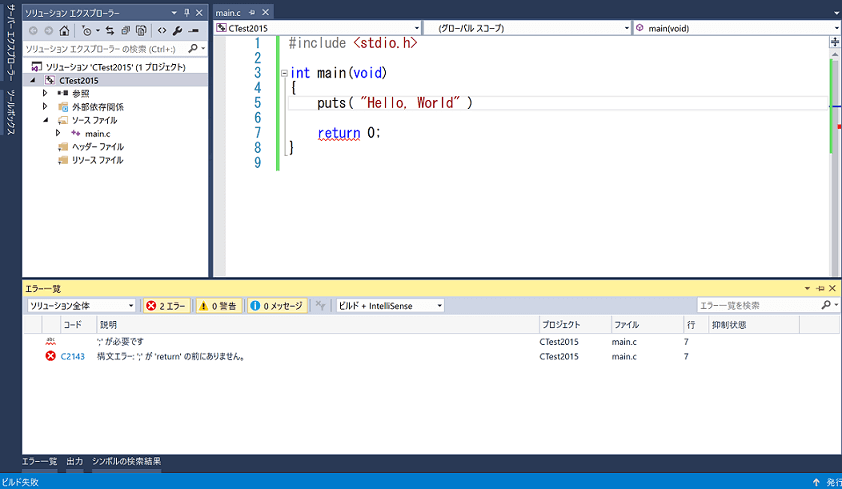Click the publish up-arrow in status bar
This screenshot has height=489, width=842.
[816, 482]
